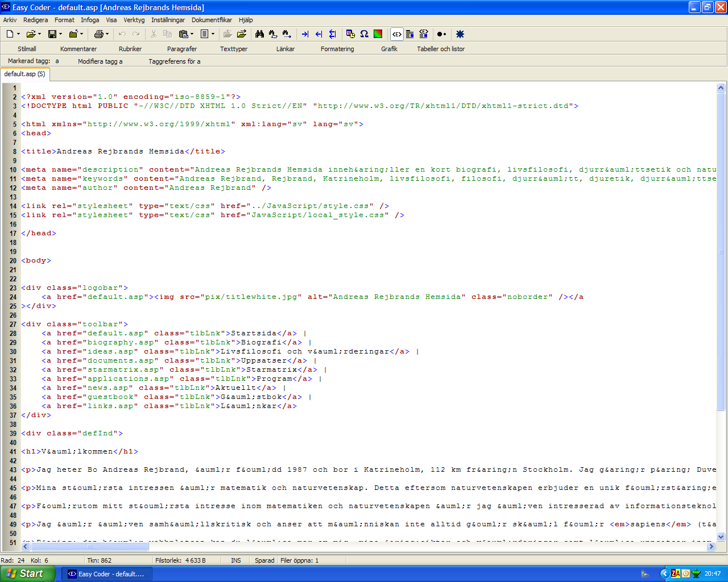Image resolution: width=728 pixels, height=582 pixels.
Task: Click the Tabeller och listor button
Action: pos(441,49)
